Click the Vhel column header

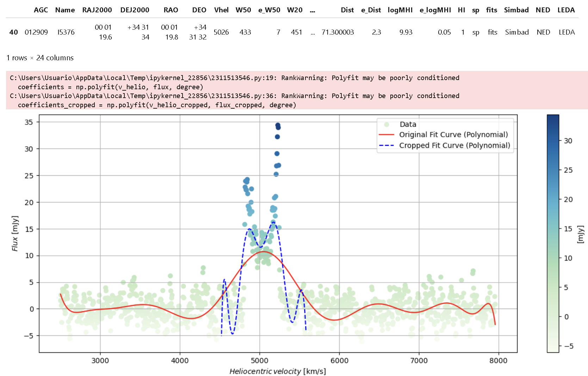[x=221, y=10]
